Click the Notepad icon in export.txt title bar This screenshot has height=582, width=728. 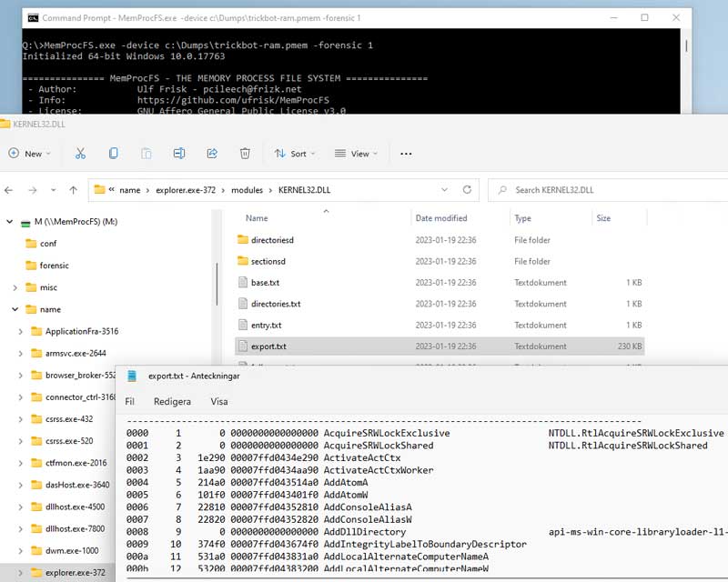[x=132, y=376]
